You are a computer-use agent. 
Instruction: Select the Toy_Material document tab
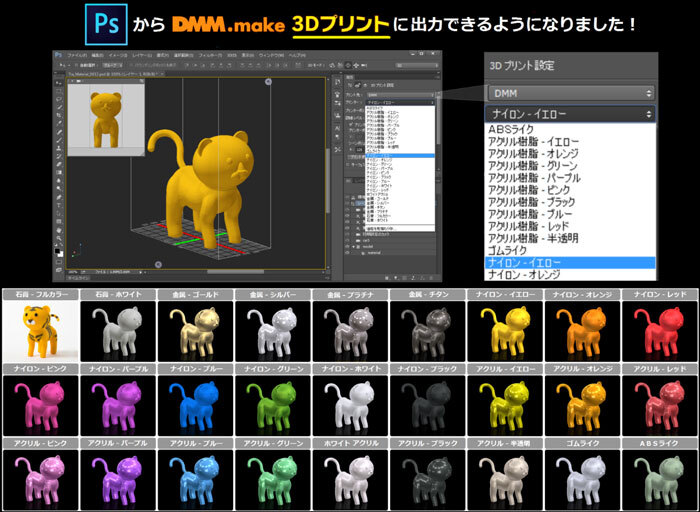[115, 74]
